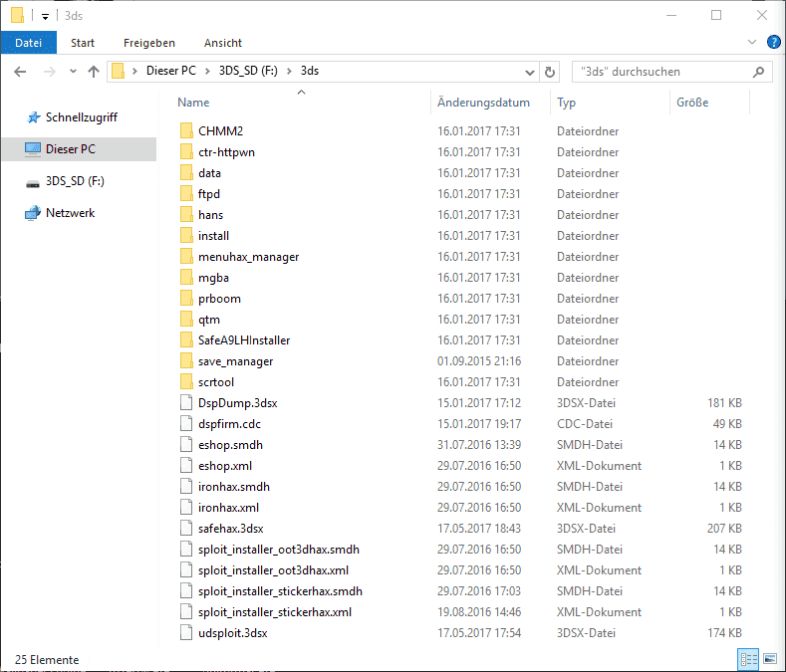
Task: Select the save_manager folder
Action: [x=235, y=361]
